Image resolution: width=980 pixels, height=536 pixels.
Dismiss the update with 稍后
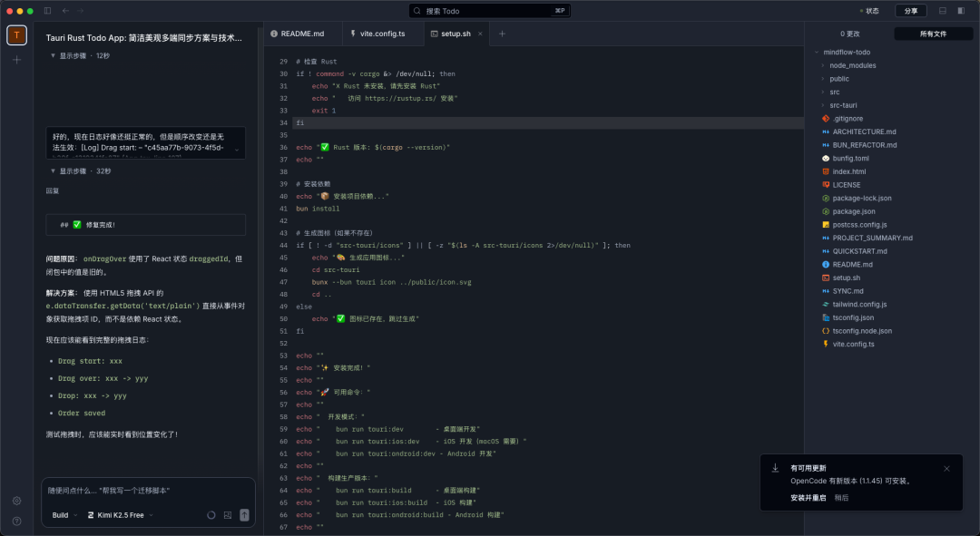(x=844, y=497)
